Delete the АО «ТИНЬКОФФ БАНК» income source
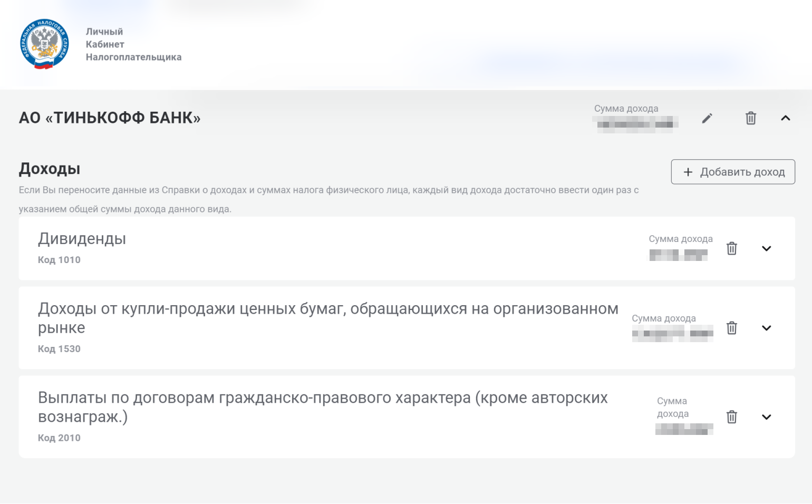 coord(751,118)
